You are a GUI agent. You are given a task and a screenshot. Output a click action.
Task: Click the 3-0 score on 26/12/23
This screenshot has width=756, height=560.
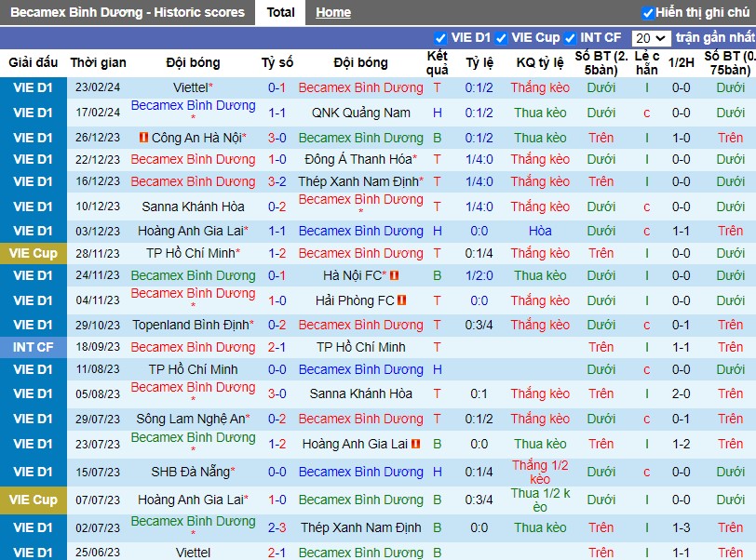click(x=277, y=138)
